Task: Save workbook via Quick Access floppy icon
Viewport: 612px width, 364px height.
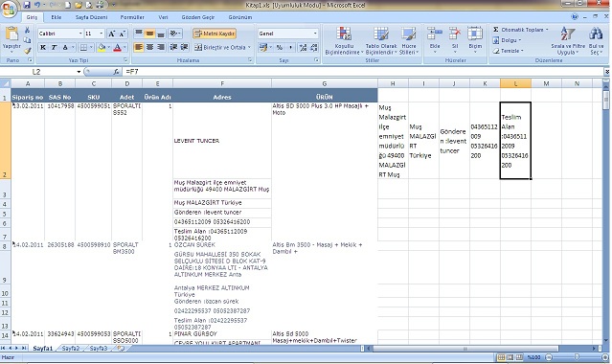Action: 27,5
